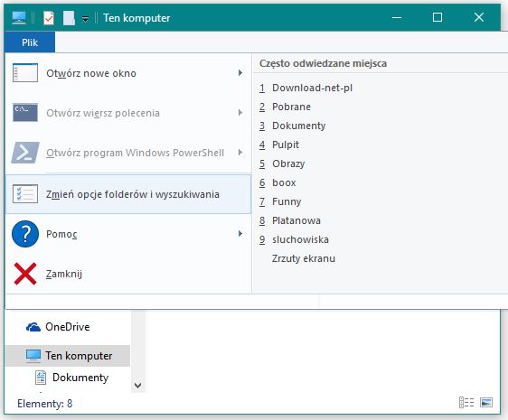This screenshot has height=420, width=508.
Task: Open the Customize Quick Access Toolbar dropdown arrow
Action: (86, 20)
